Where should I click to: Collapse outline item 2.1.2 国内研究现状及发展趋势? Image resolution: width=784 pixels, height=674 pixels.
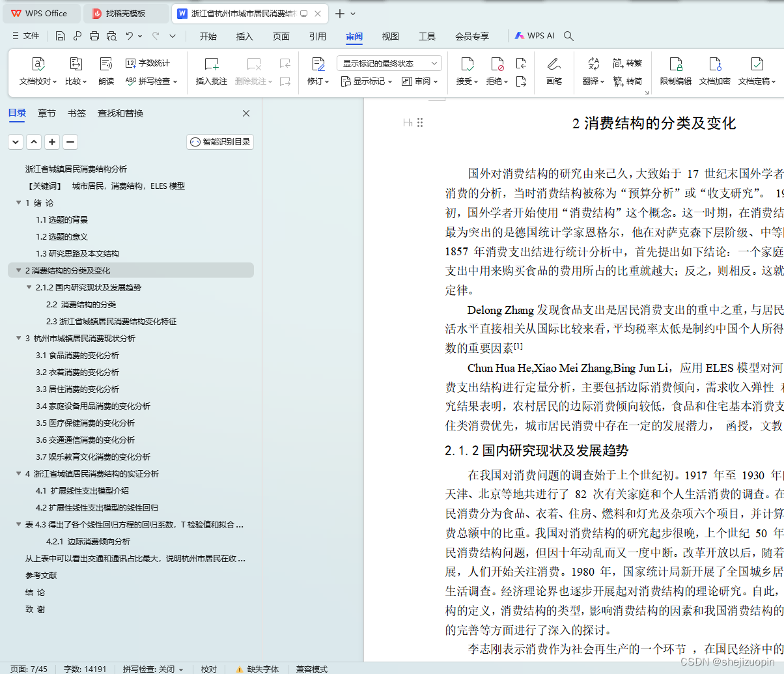point(29,287)
